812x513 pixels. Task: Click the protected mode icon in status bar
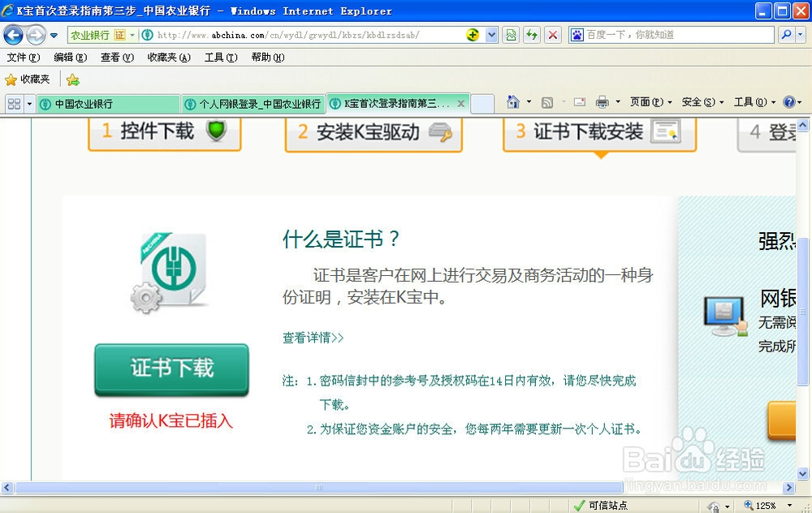714,507
